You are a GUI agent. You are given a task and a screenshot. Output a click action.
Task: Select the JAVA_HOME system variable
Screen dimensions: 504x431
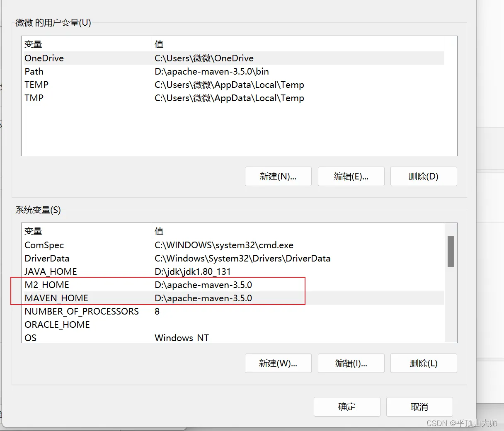[233, 271]
